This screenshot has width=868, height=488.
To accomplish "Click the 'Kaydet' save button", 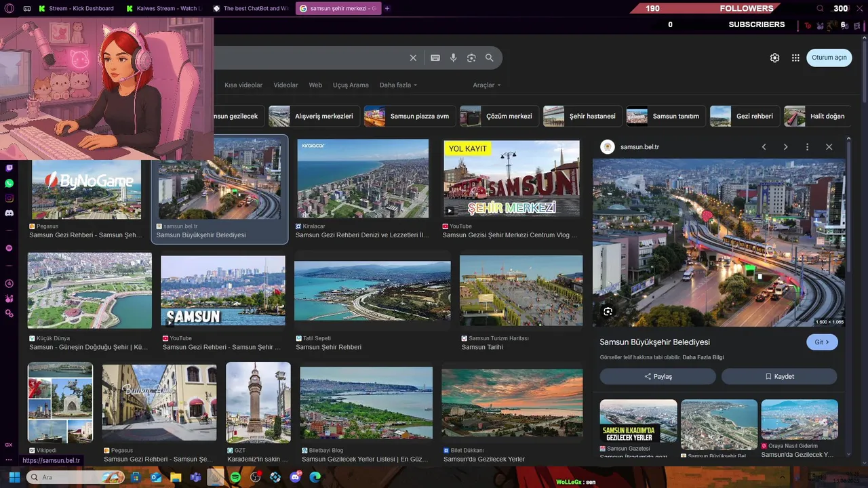I will (779, 376).
